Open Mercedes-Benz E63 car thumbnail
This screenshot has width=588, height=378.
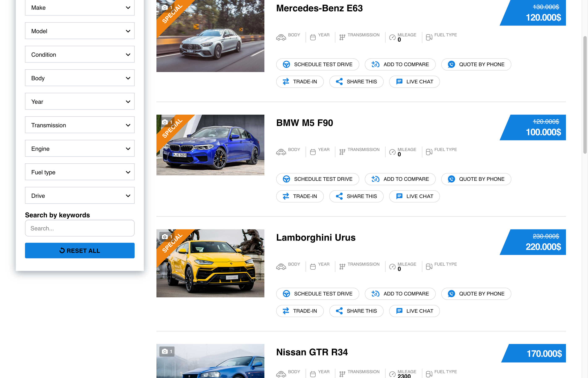point(210,36)
